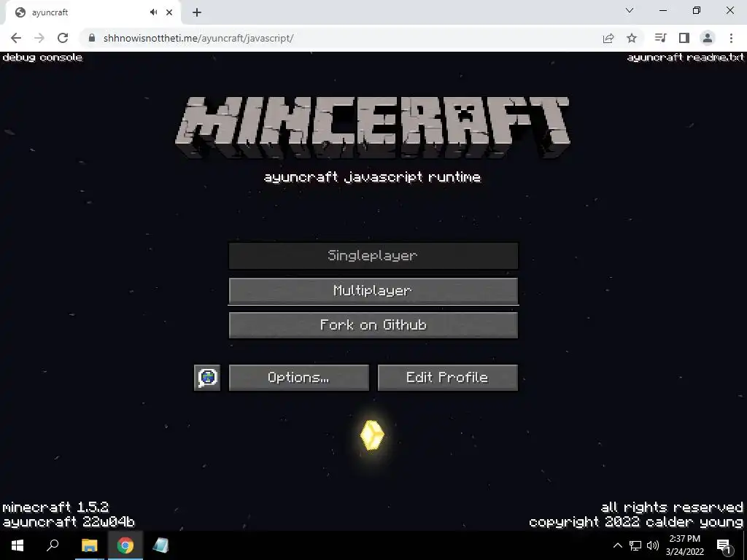Image resolution: width=747 pixels, height=560 pixels.
Task: Toggle the browser side panel icon
Action: click(x=684, y=38)
